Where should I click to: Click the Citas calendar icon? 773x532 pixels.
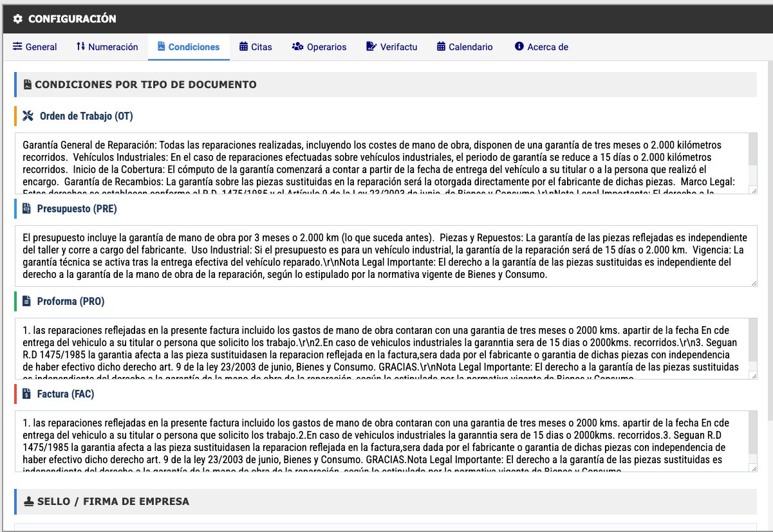(x=243, y=47)
